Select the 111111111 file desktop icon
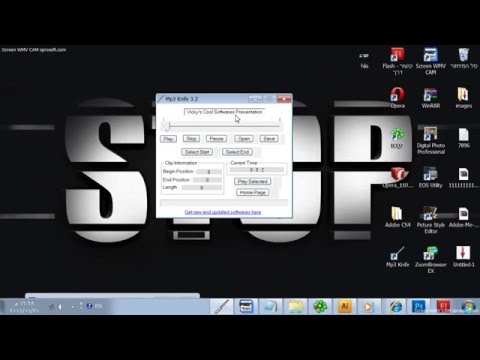Screen dimensions: 480x360 (464, 178)
